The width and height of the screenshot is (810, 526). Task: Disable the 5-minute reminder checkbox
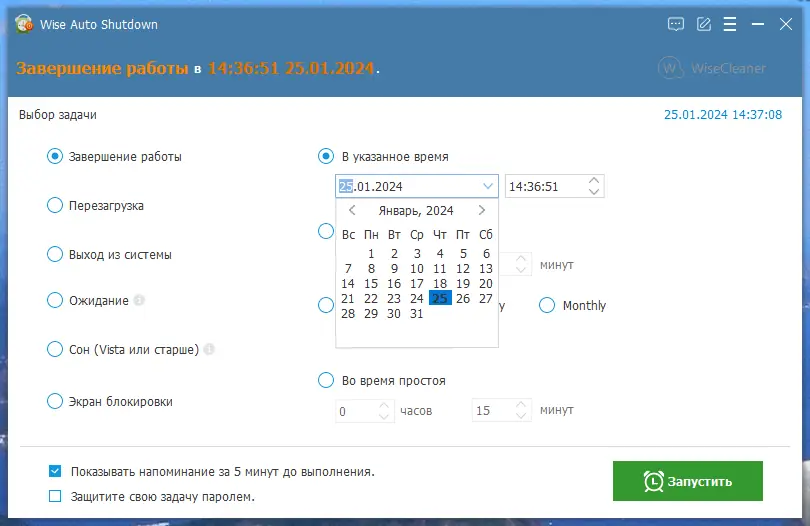click(55, 471)
